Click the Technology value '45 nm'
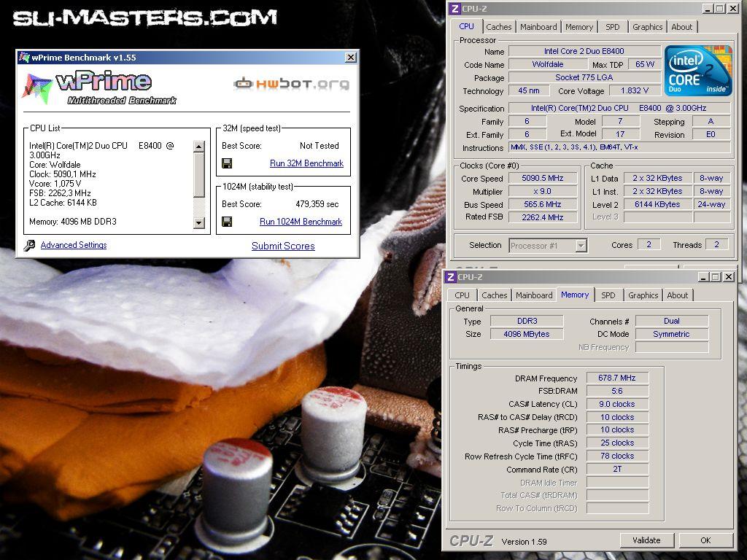The height and width of the screenshot is (560, 747). 529,90
